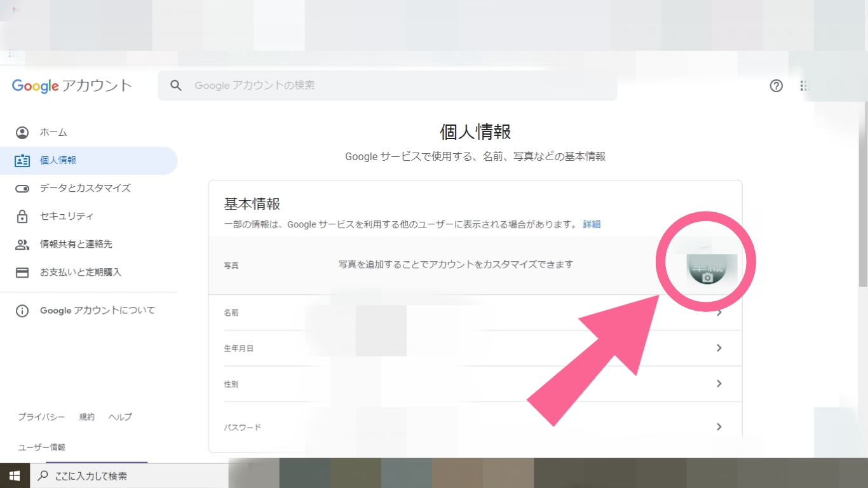Viewport: 868px width, 488px height.
Task: Expand the 生年月日 row chevron
Action: pyautogui.click(x=719, y=348)
